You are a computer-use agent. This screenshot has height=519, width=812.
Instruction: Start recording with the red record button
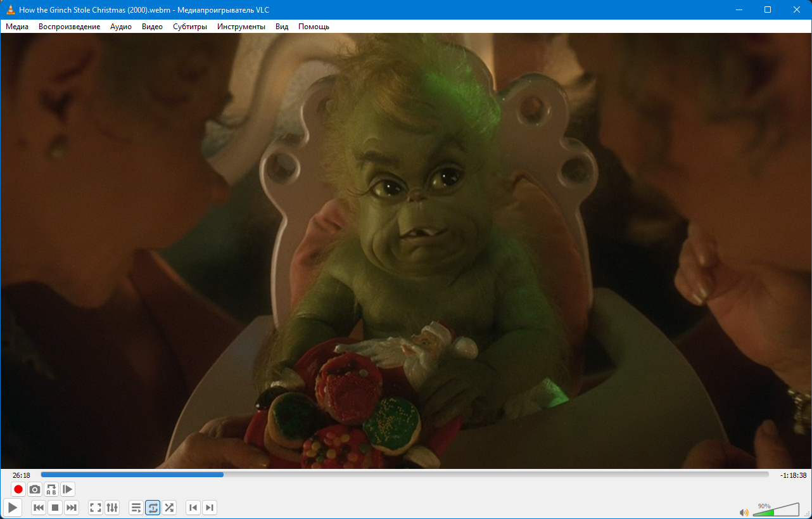click(18, 489)
